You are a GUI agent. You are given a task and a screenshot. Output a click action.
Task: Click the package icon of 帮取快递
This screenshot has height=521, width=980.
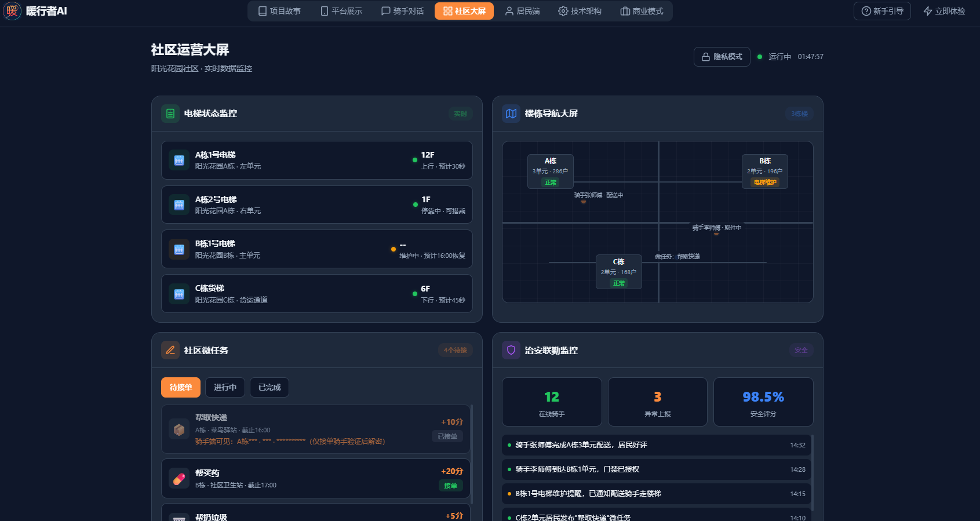click(179, 429)
